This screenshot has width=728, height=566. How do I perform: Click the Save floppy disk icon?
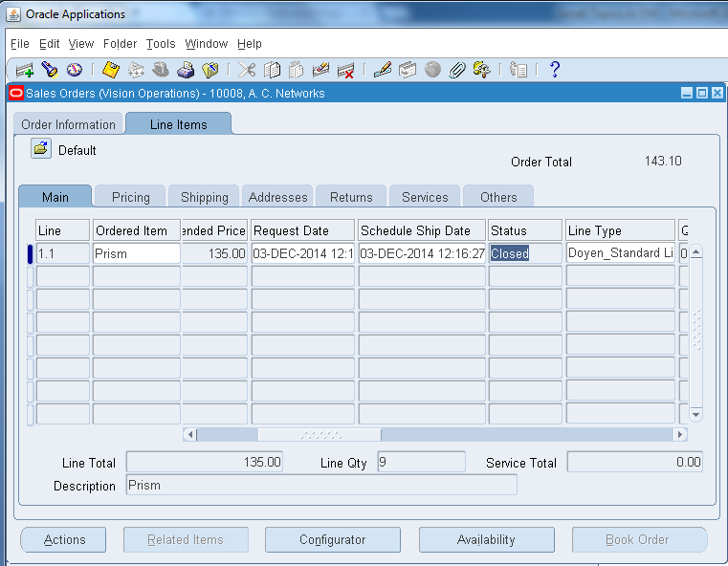[111, 70]
